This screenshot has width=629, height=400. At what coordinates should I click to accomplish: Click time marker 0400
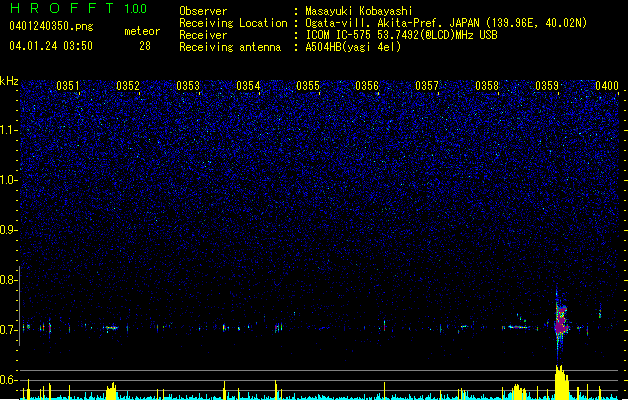pos(607,86)
